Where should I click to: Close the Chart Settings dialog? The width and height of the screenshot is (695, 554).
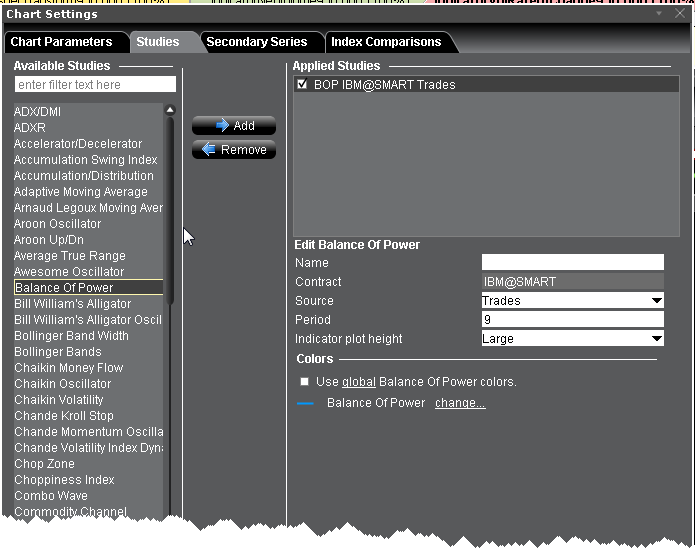pyautogui.click(x=681, y=14)
